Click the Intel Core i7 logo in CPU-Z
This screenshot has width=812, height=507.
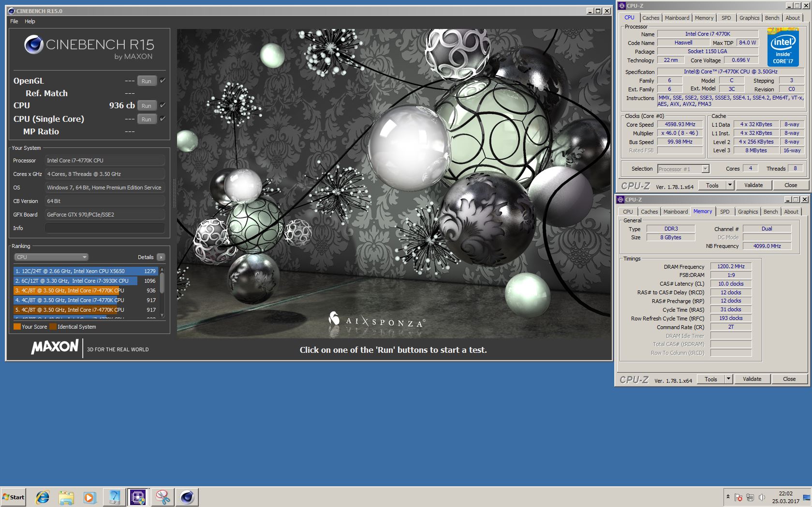[783, 47]
